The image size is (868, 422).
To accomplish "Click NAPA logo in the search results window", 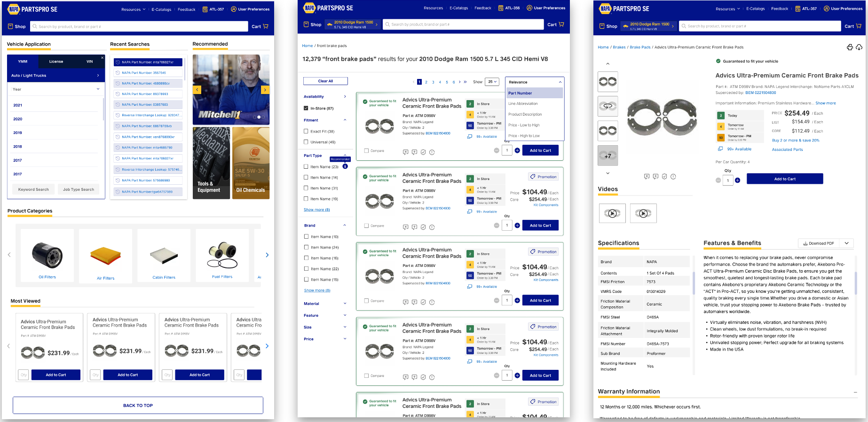I will click(x=309, y=8).
